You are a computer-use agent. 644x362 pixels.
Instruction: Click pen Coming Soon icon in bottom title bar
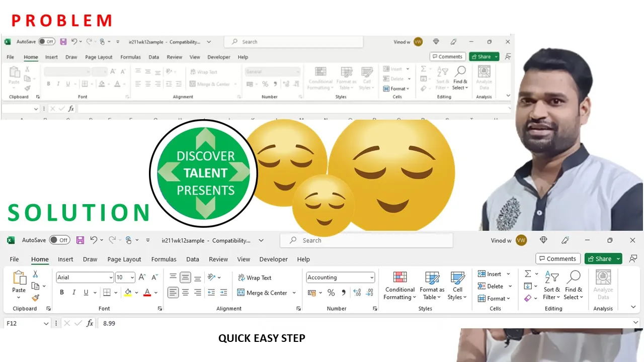(565, 240)
